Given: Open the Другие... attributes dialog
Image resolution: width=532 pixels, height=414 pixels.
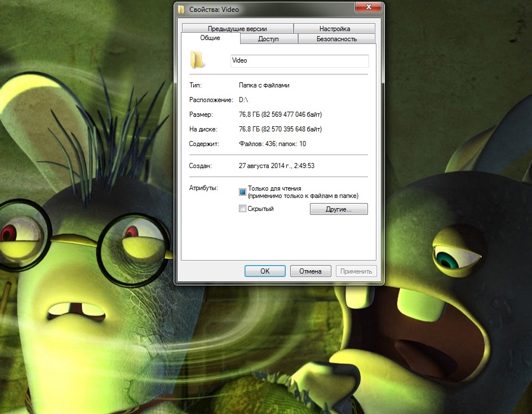Looking at the screenshot, I should (x=339, y=209).
